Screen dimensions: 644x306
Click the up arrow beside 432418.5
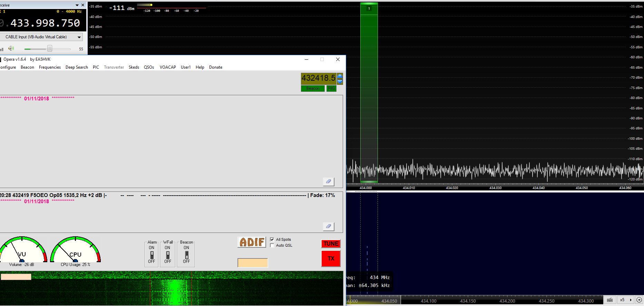coord(340,76)
